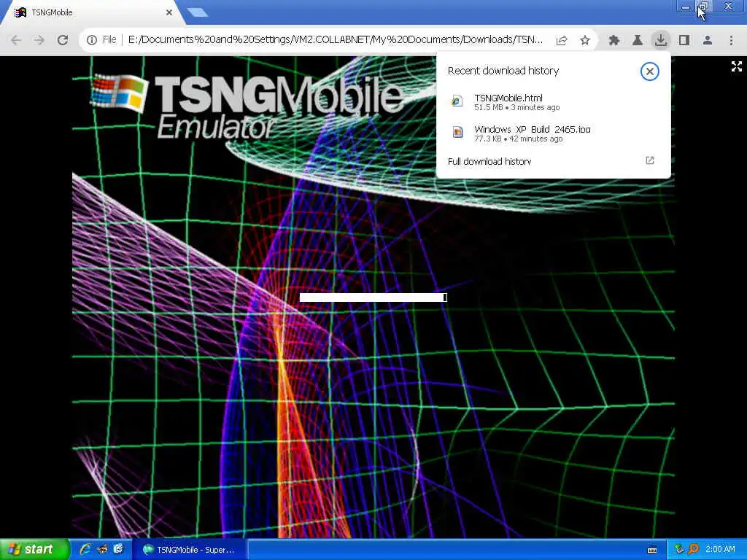Open a new tab
This screenshot has width=747, height=560.
click(197, 12)
